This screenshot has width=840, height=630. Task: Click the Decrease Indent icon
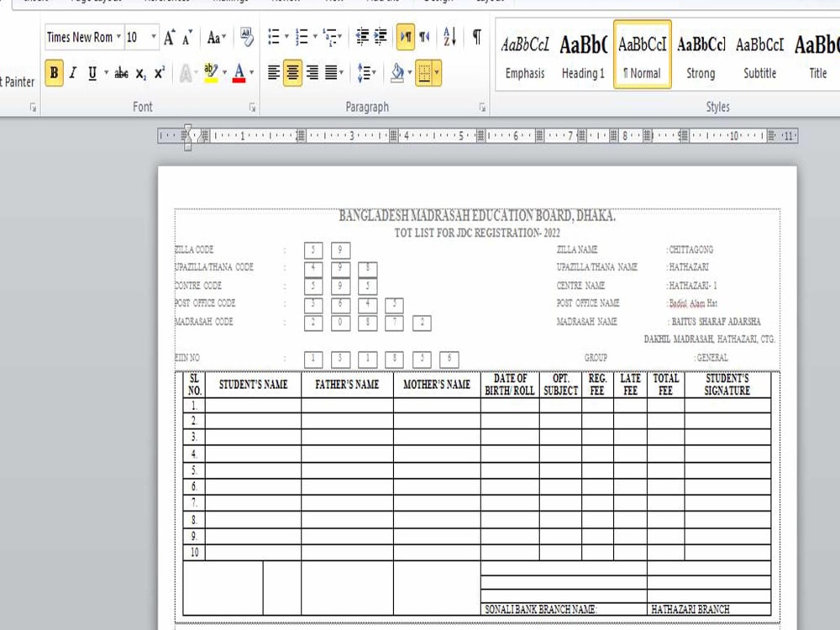point(362,37)
